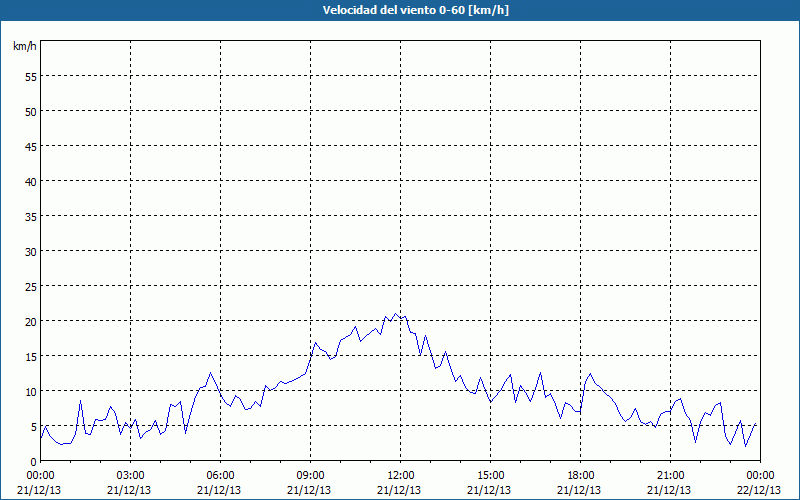800x500 pixels.
Task: Click the y-axis value 55
Action: point(31,77)
